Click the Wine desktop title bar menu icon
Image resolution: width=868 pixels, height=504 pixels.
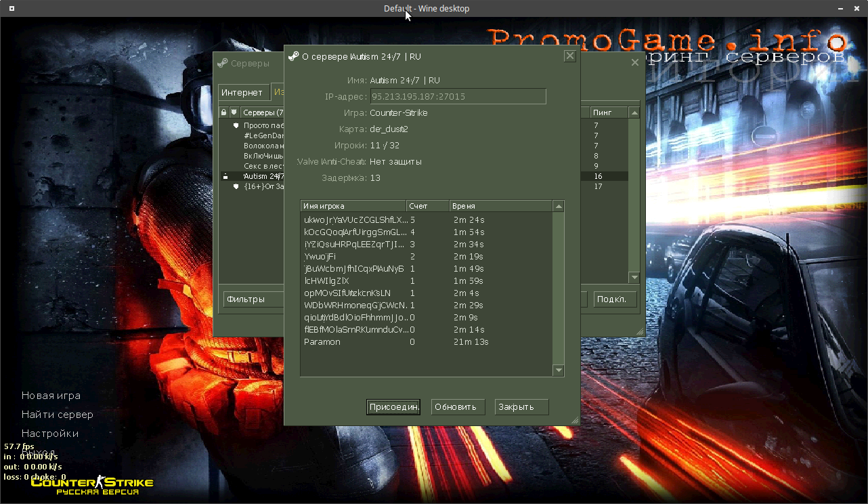10,8
